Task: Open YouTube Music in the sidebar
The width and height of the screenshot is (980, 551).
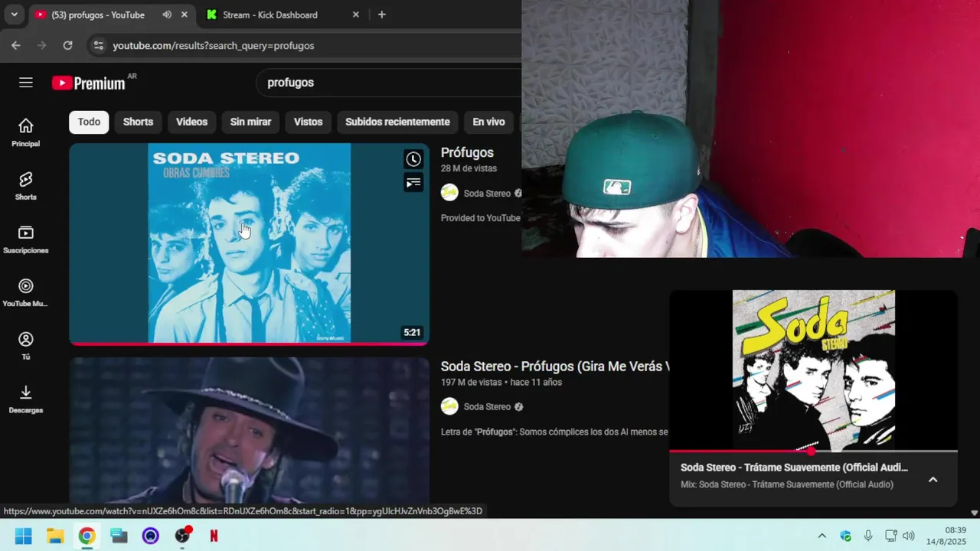Action: [26, 292]
